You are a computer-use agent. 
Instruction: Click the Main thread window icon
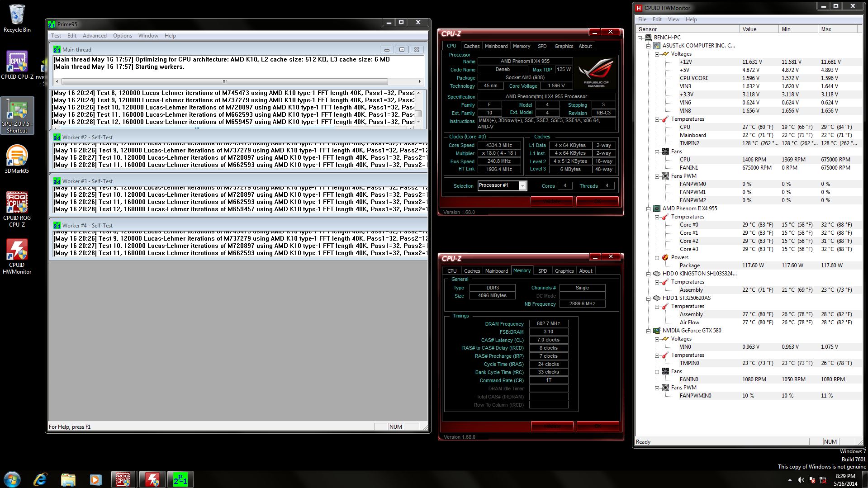tap(57, 49)
